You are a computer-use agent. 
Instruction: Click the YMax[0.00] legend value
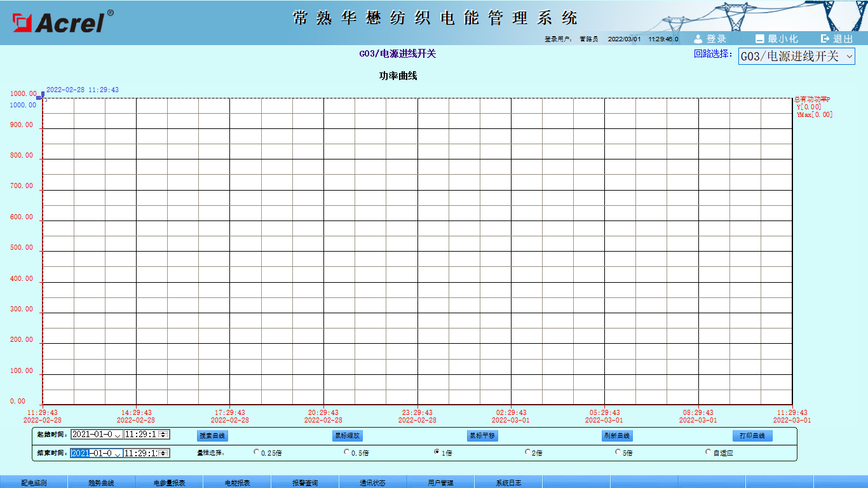[815, 115]
